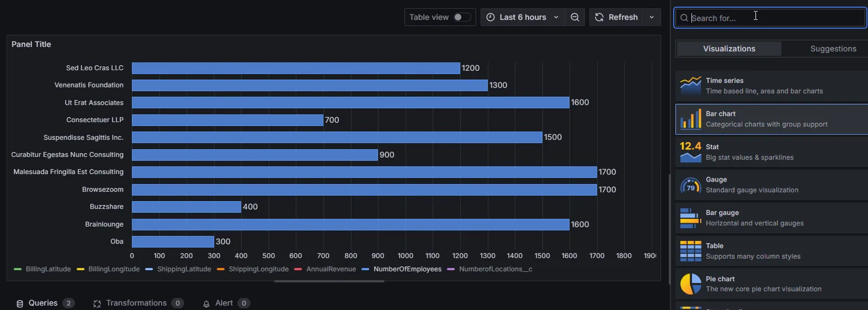Choose the Bar gauge visualization icon
868x310 pixels.
[x=690, y=218]
